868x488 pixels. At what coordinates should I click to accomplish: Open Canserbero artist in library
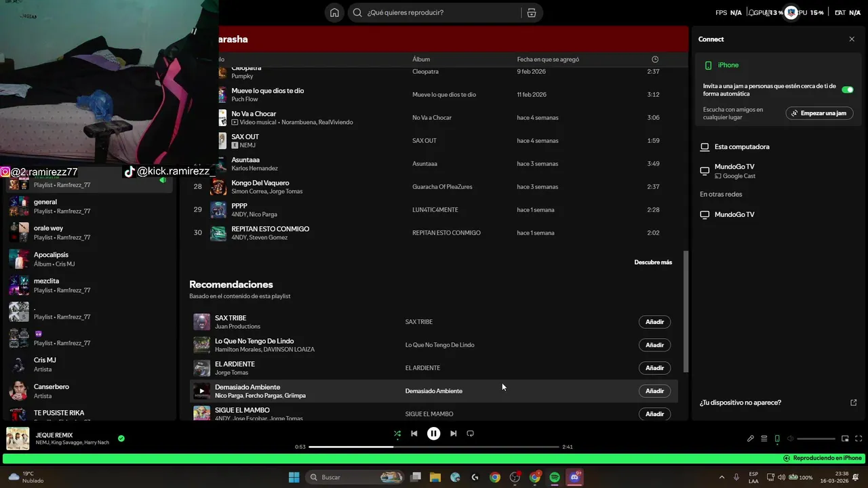[x=88, y=391]
